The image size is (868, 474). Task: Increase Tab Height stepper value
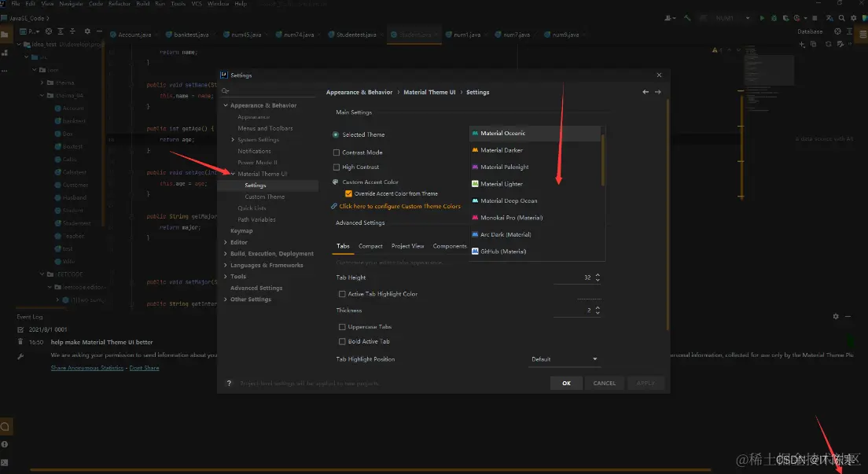(598, 274)
